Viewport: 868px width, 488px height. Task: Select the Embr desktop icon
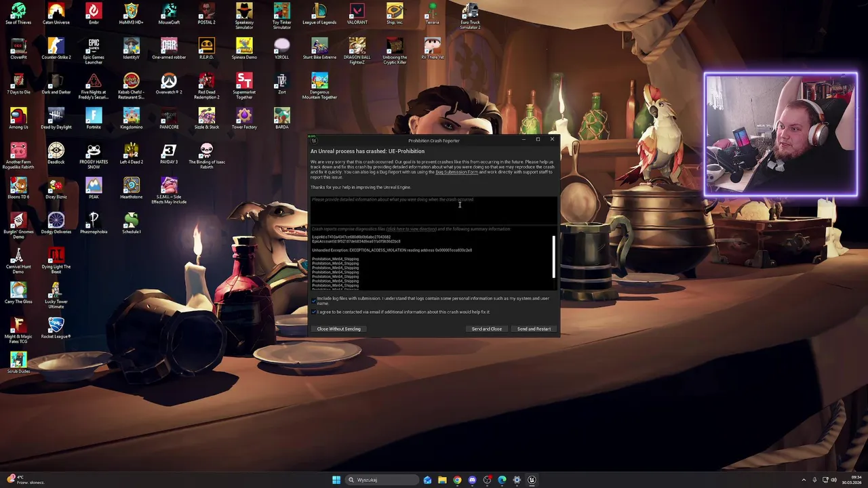pyautogui.click(x=94, y=14)
